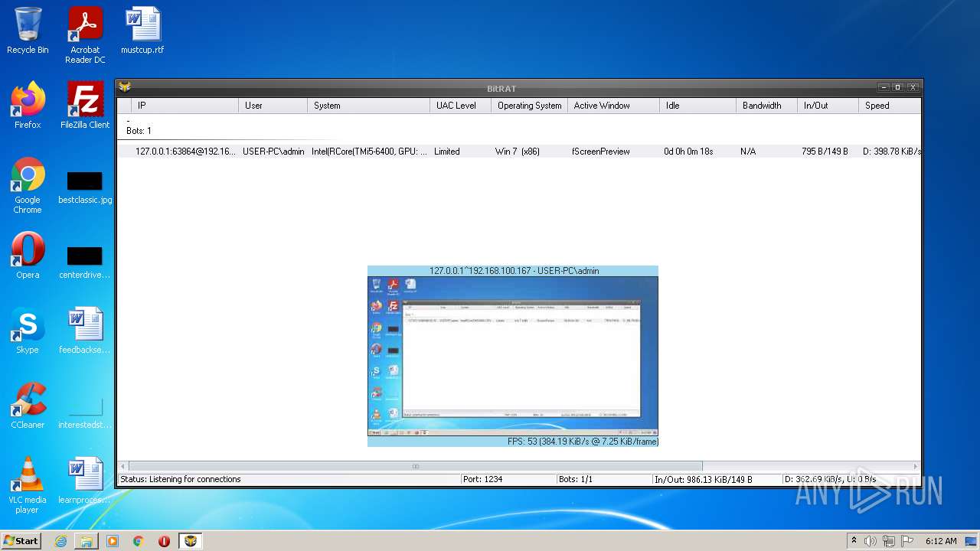Click the 0d 0h 0m 18s idle cell

tap(688, 152)
